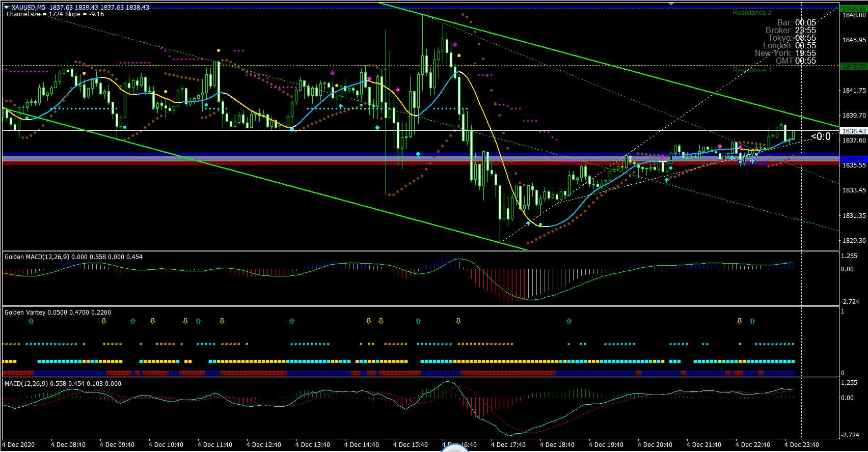Click the 4 Dec 12:40 time label

click(264, 445)
